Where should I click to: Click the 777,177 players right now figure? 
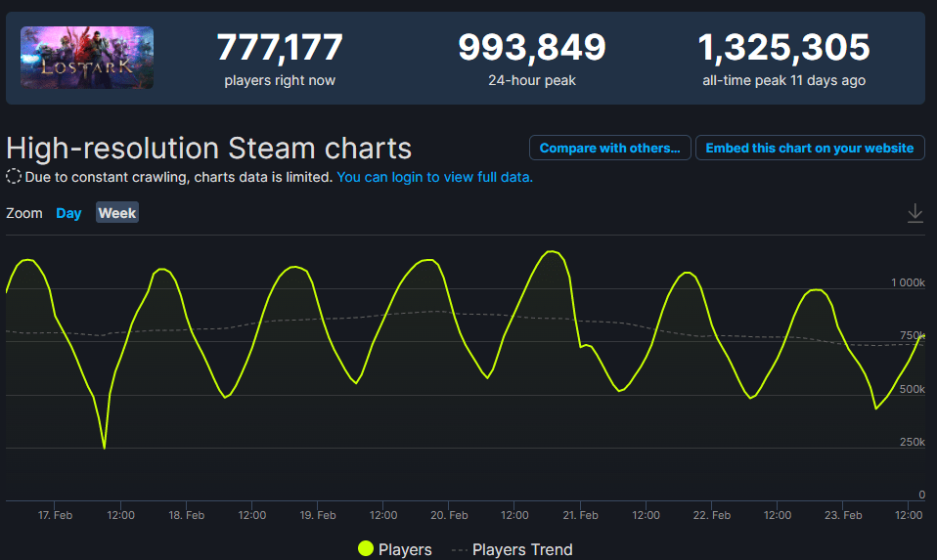coord(280,47)
